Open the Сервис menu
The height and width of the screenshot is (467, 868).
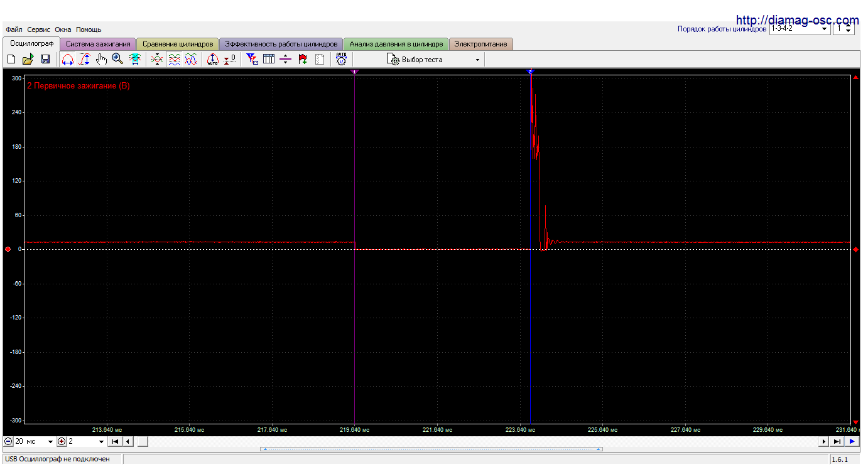(39, 30)
